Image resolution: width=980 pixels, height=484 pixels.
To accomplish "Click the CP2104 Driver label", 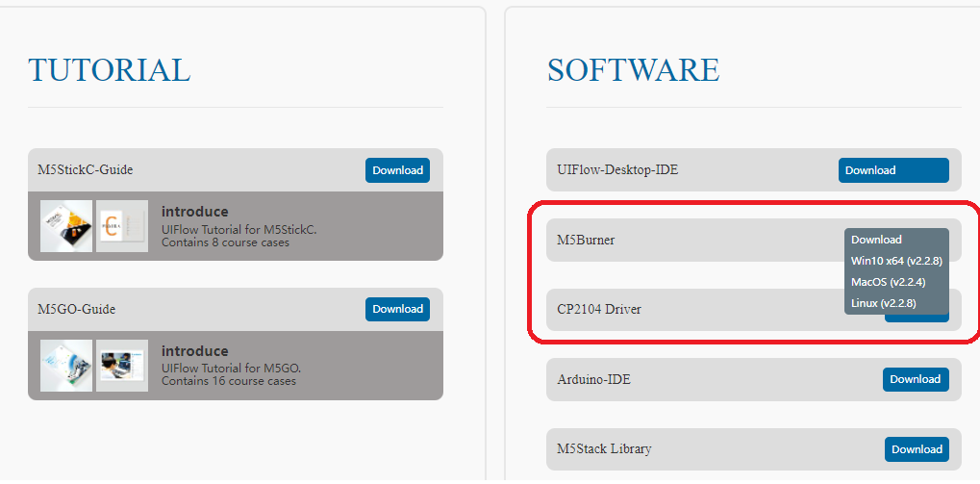I will (x=599, y=309).
